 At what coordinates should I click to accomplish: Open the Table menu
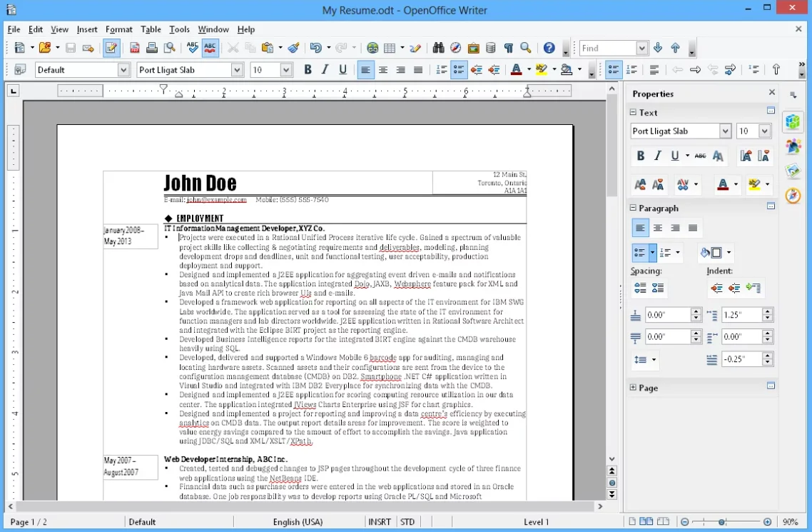tap(151, 29)
